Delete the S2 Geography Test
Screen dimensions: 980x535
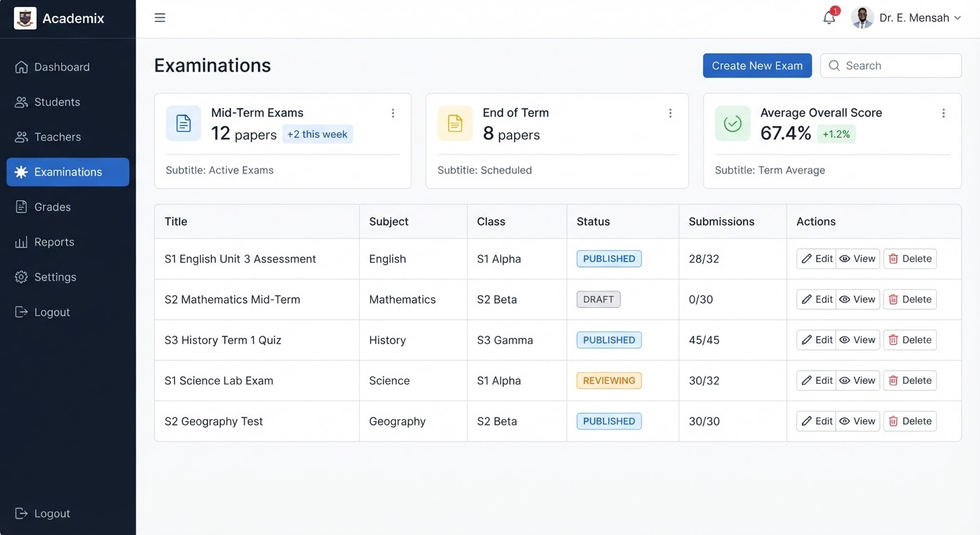point(910,421)
